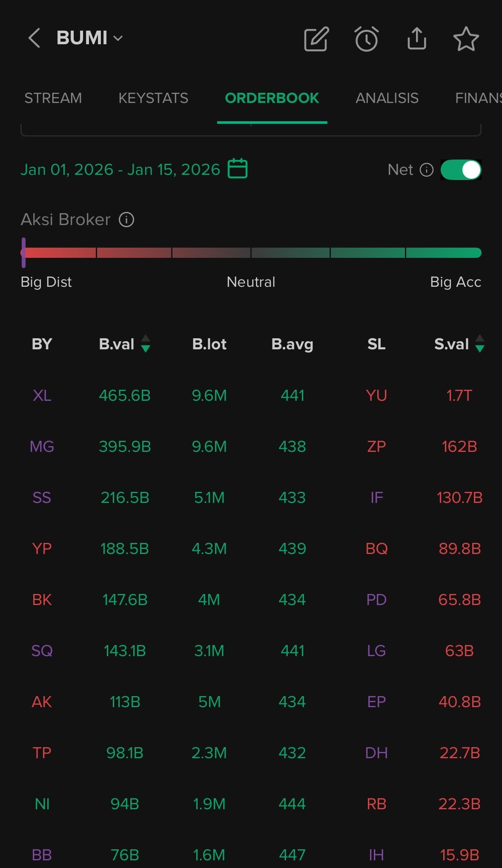502x868 pixels.
Task: Tap the Jan 01 - Jan 15 date range
Action: [120, 170]
